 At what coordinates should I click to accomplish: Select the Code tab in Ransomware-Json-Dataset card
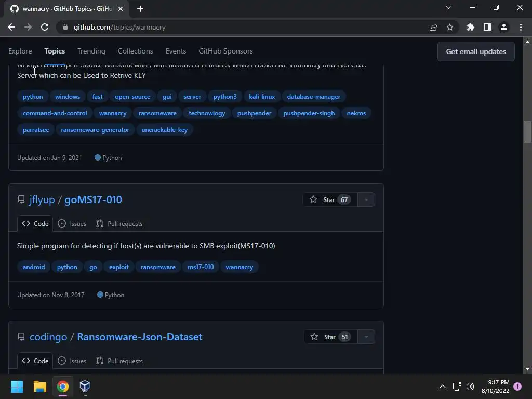click(x=35, y=361)
